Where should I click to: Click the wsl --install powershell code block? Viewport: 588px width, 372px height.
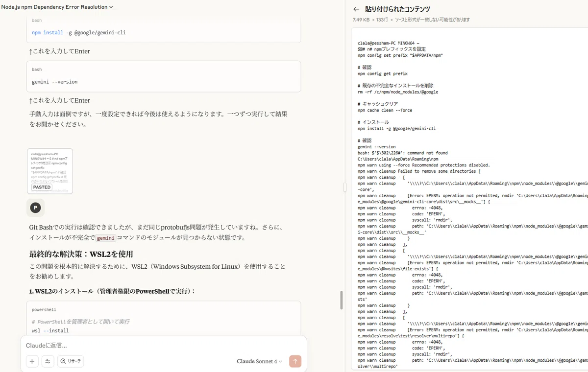[164, 318]
